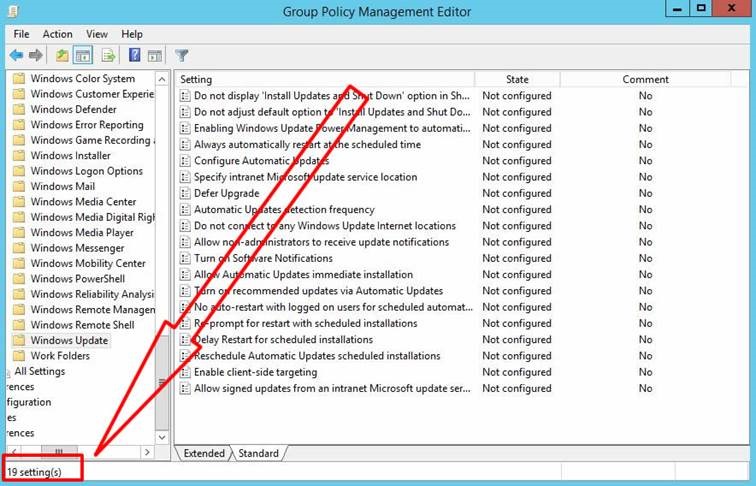Select 'Automatic Updates detection frequency' setting
Viewport: 756px width, 486px height.
click(284, 210)
